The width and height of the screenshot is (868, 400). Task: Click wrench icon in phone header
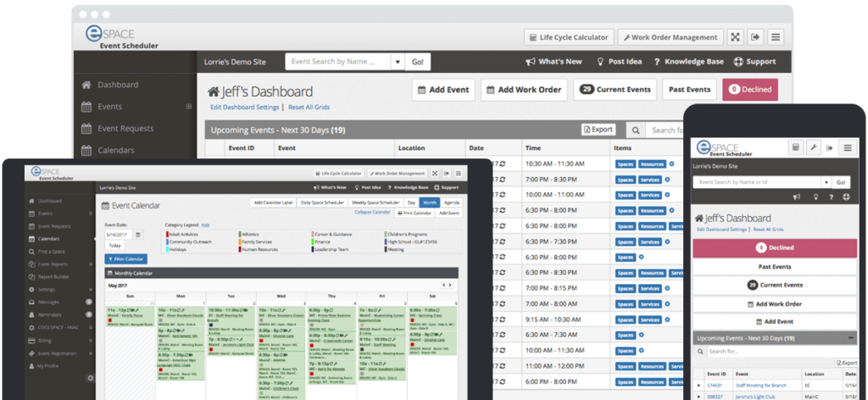(x=813, y=147)
